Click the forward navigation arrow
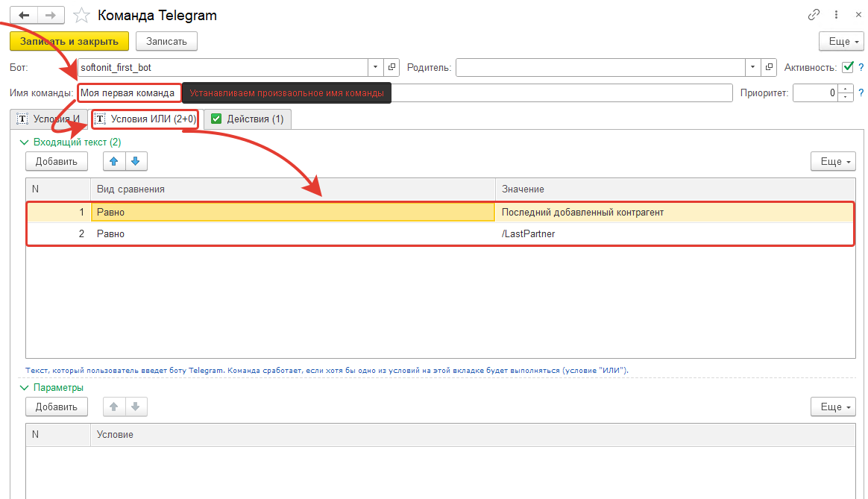 point(51,15)
